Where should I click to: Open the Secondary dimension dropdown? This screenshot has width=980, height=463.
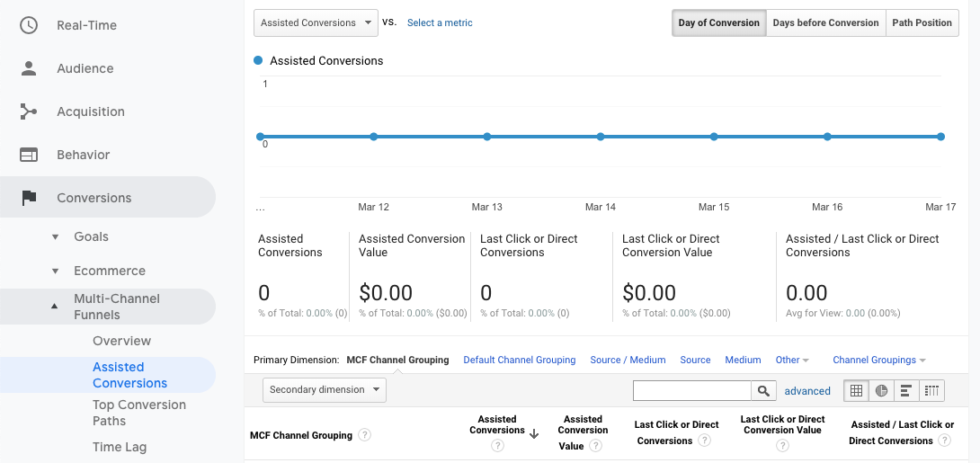324,390
